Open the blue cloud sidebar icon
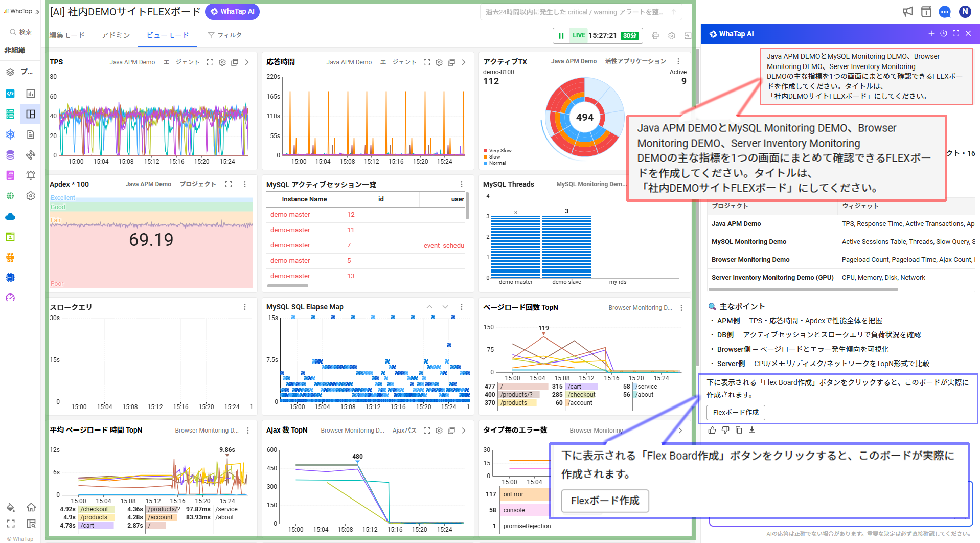Screen dimensions: 980x543 point(10,216)
